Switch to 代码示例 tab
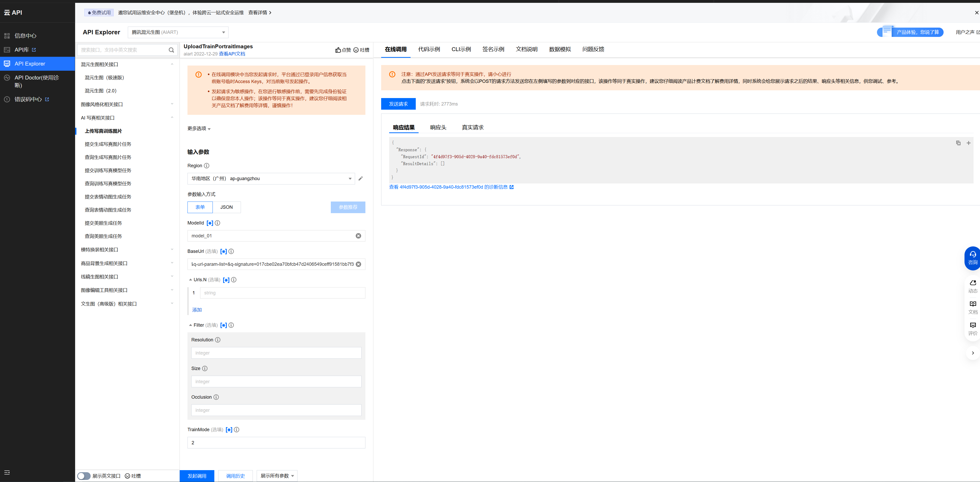This screenshot has width=980, height=482. point(429,50)
